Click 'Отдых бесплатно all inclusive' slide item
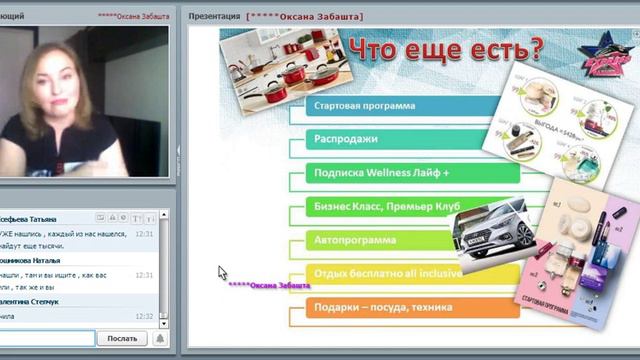 pyautogui.click(x=413, y=274)
